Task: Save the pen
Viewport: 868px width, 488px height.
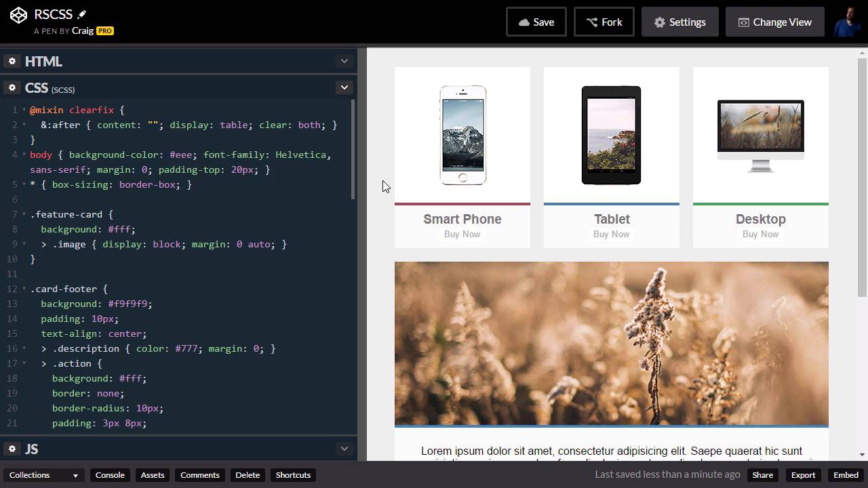Action: coord(536,22)
